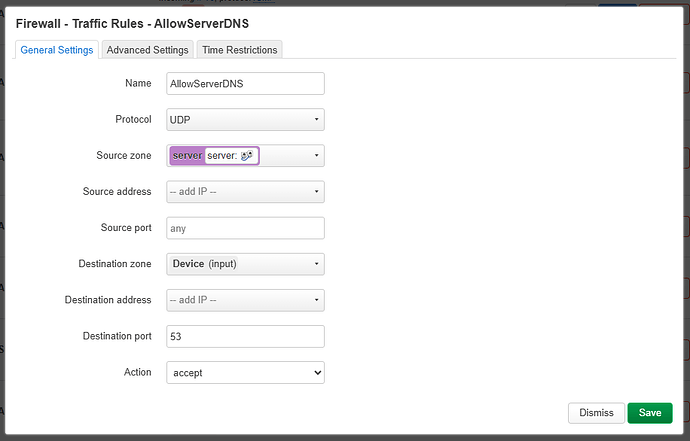Click the Destination port label

coord(117,336)
